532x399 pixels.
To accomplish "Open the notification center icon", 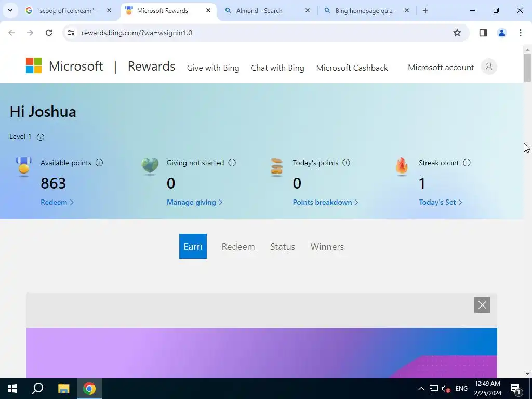I will click(x=515, y=389).
